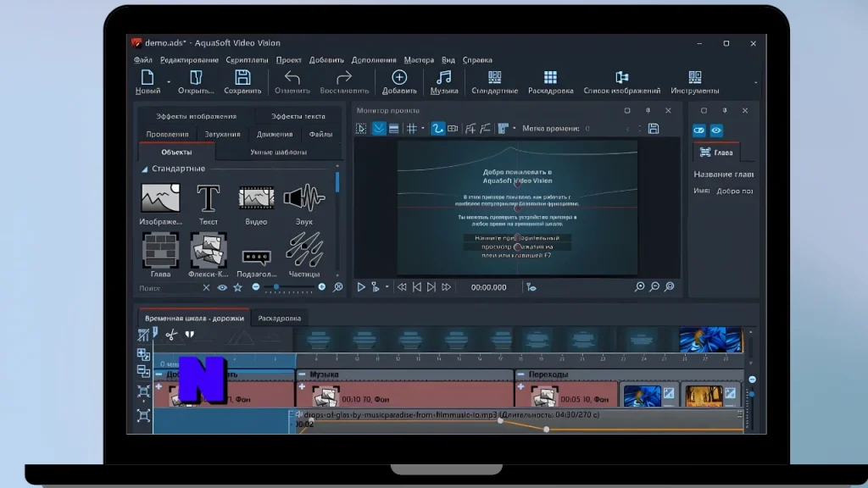868x488 pixels.
Task: Open the Файл menu
Action: click(142, 60)
